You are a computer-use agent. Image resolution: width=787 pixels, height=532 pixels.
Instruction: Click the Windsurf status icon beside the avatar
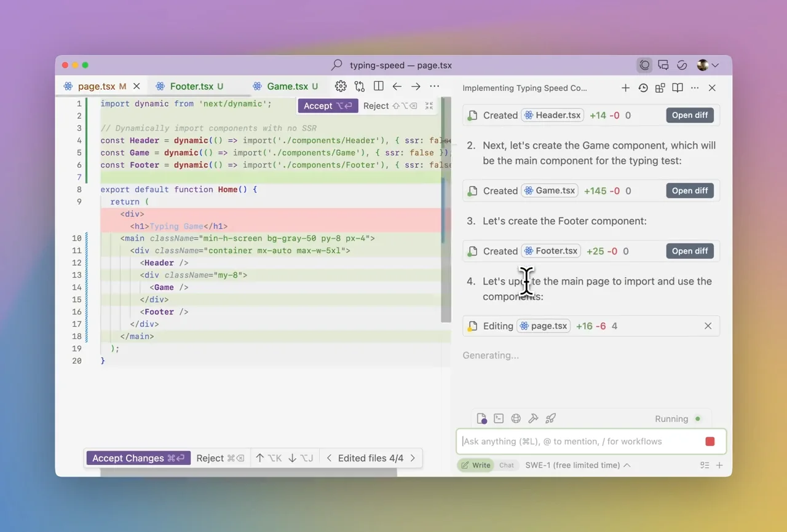click(x=682, y=65)
